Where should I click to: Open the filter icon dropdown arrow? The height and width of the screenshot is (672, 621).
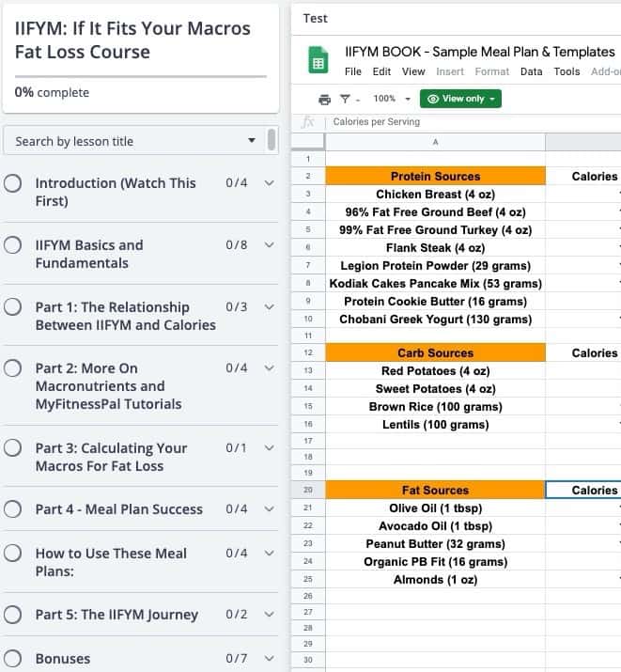(358, 101)
